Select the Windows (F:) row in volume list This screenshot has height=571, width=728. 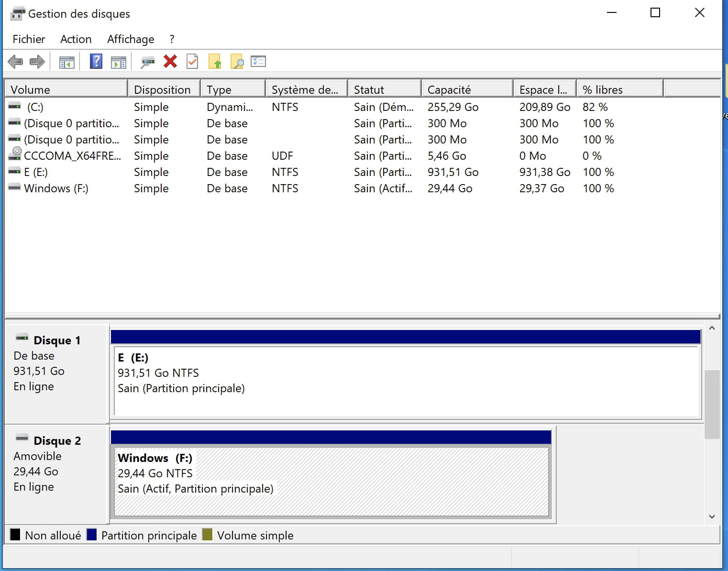[x=56, y=188]
